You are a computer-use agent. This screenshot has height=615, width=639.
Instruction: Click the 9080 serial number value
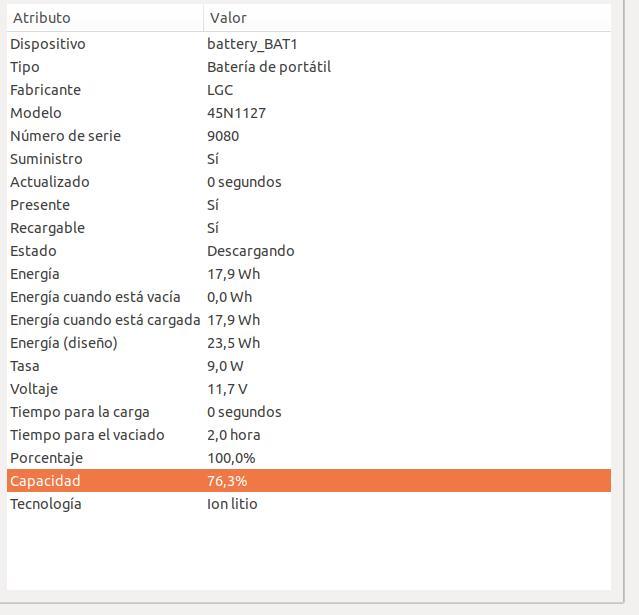point(223,136)
